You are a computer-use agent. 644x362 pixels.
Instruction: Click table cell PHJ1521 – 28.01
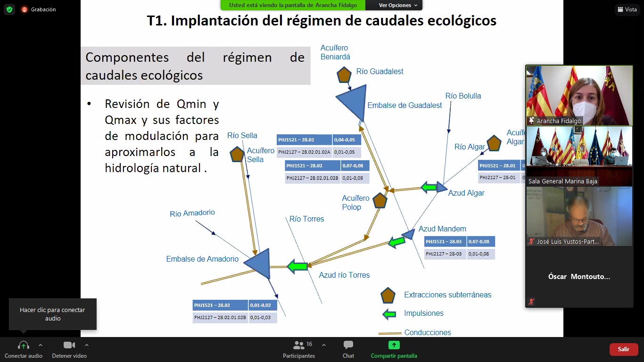[499, 165]
